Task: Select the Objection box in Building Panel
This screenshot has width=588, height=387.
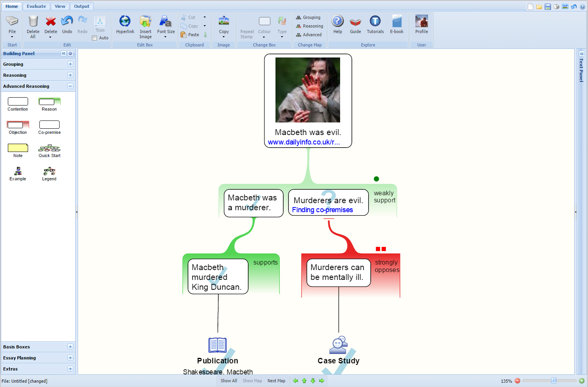Action: tap(18, 125)
